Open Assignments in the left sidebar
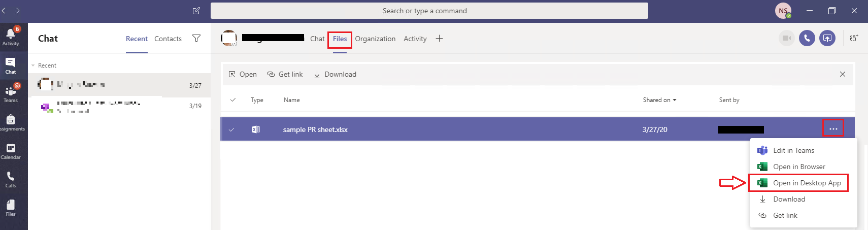Image resolution: width=868 pixels, height=230 pixels. [x=11, y=122]
